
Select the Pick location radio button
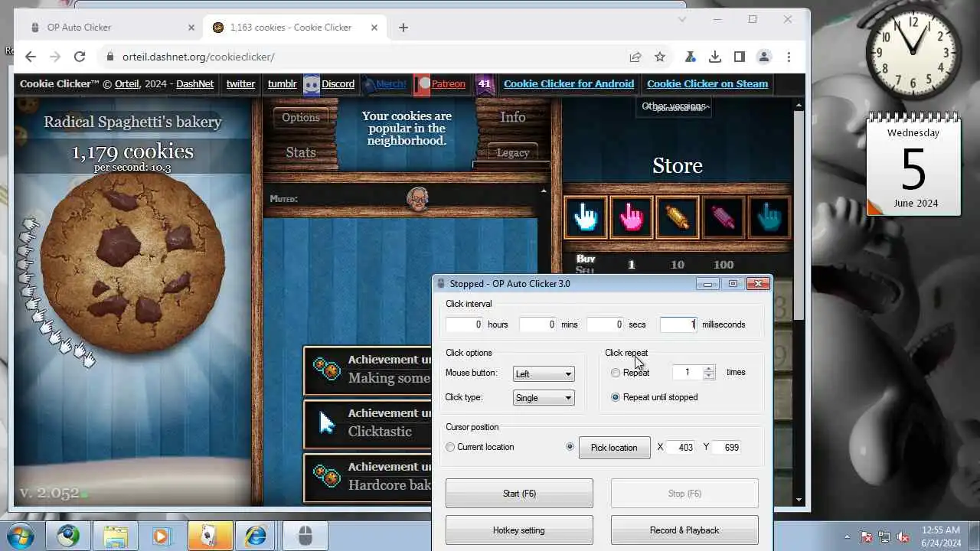(x=570, y=446)
